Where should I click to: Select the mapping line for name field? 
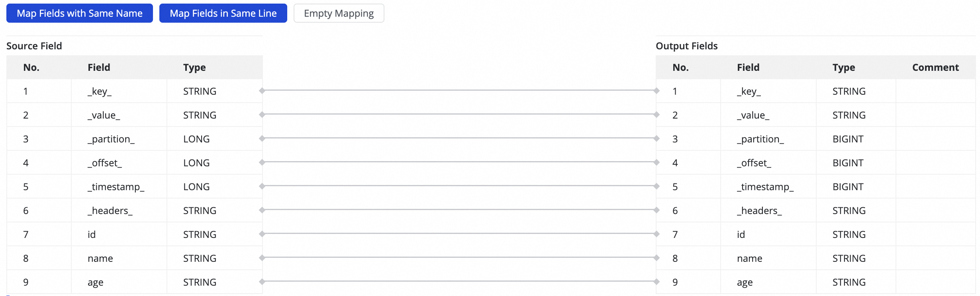(459, 257)
